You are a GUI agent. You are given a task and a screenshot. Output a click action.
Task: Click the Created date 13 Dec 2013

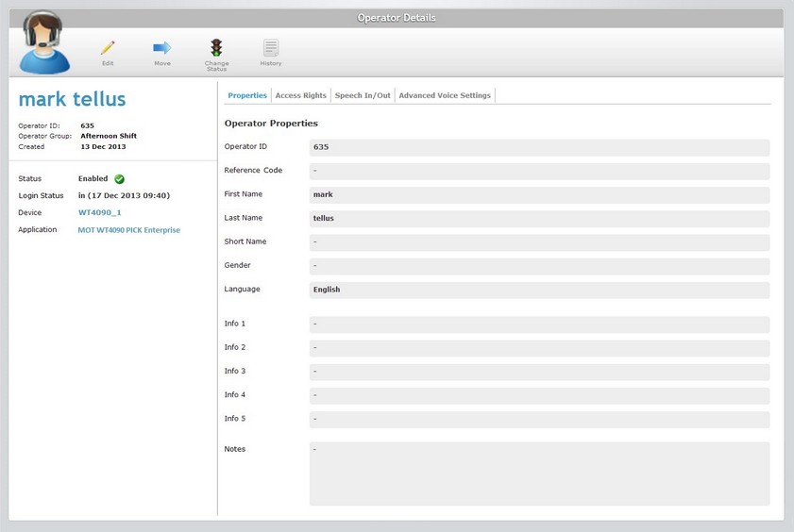[x=103, y=146]
